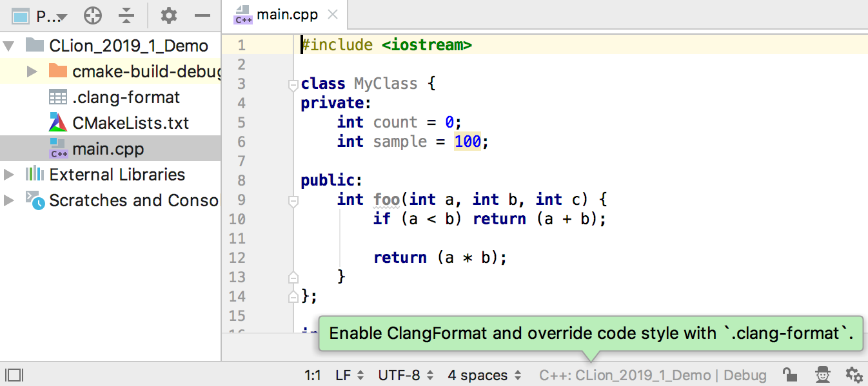The image size is (868, 386).
Task: Click the fold end marker on line 13
Action: point(293,278)
